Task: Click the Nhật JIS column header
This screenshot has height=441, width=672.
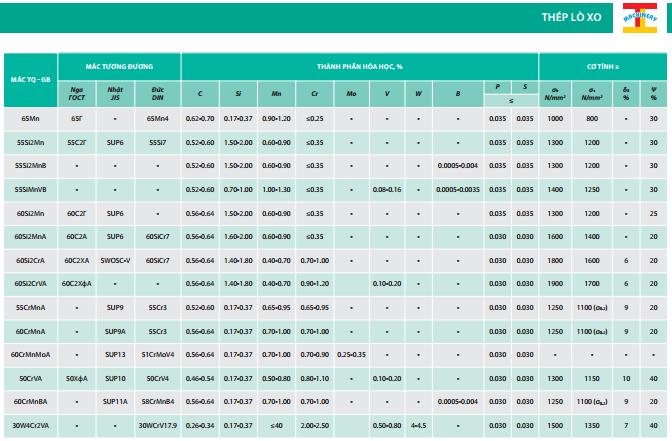Action: [x=115, y=94]
